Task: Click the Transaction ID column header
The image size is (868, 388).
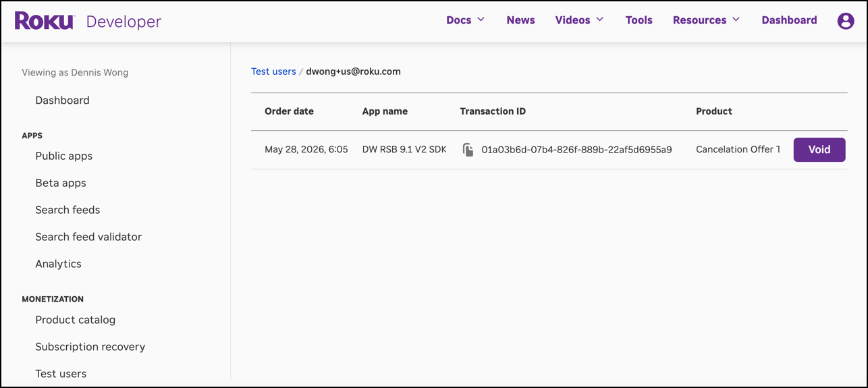Action: [x=493, y=111]
